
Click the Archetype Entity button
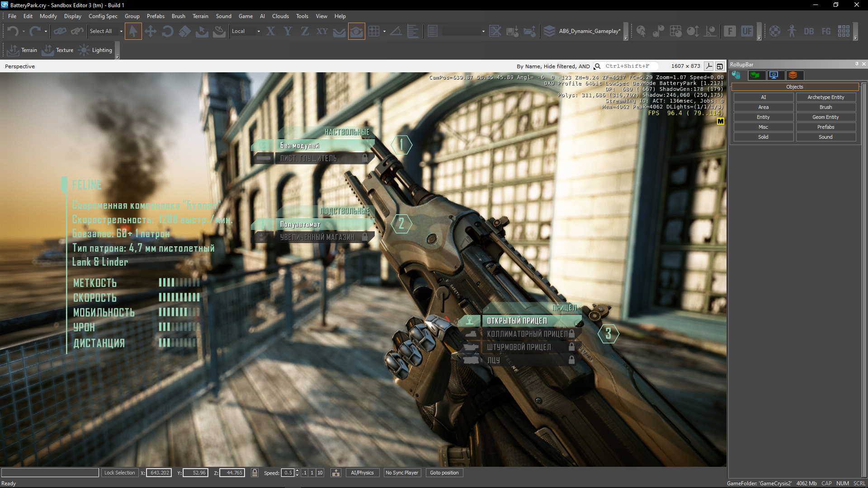(826, 97)
